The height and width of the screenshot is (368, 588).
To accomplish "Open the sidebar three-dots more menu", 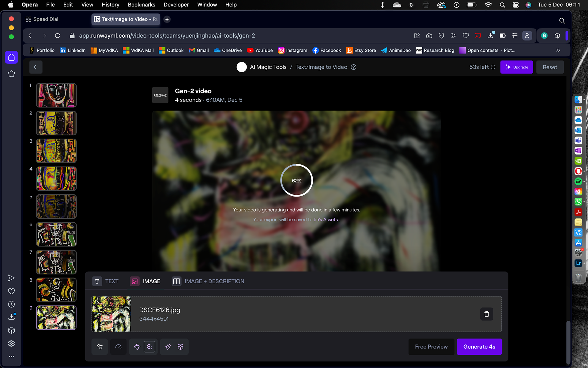I will coord(11,357).
